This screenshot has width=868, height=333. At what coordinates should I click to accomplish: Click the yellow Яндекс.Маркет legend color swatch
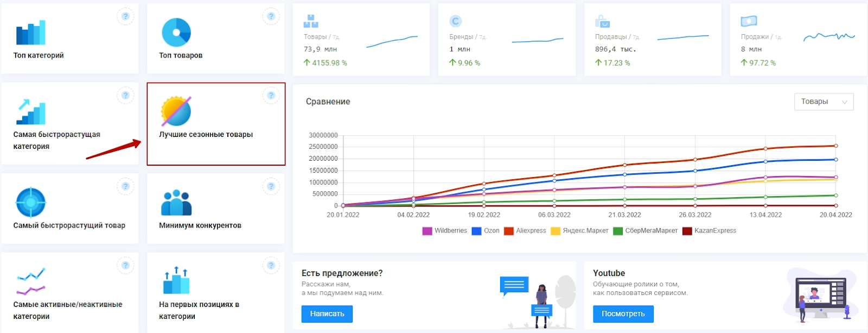556,231
